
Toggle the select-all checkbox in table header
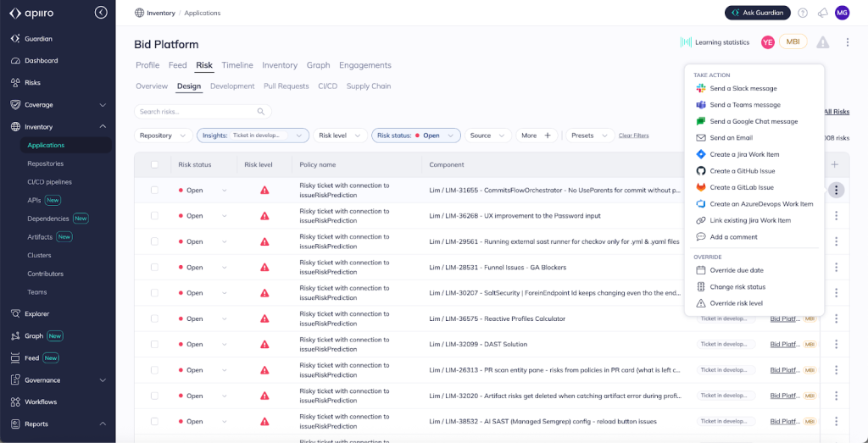click(154, 164)
